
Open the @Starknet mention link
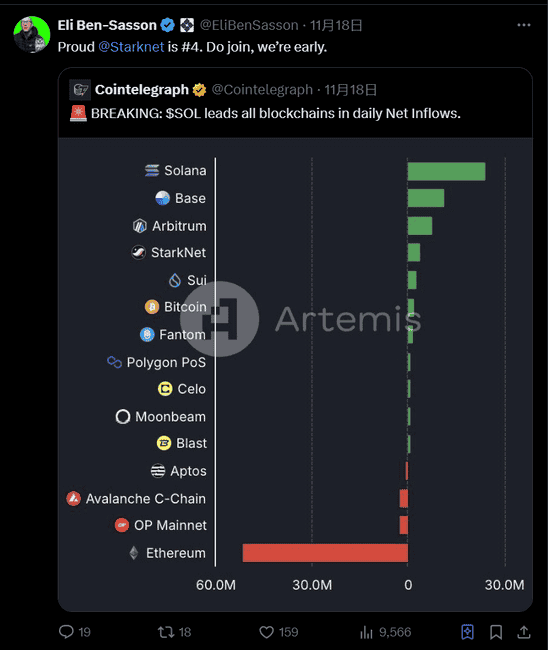131,47
